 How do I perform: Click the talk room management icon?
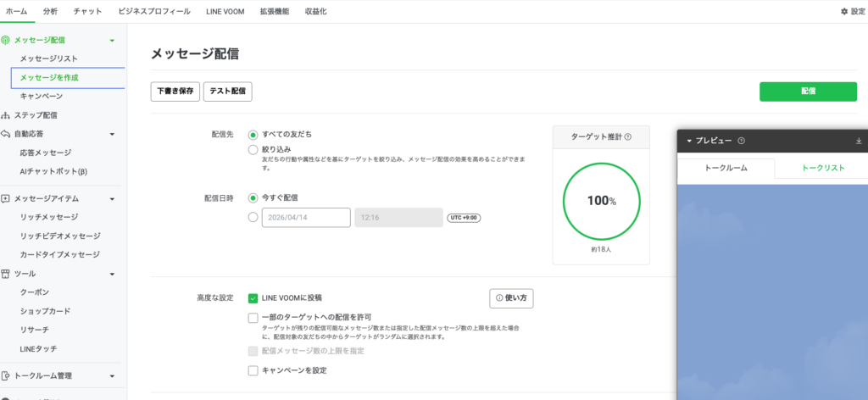pos(6,375)
